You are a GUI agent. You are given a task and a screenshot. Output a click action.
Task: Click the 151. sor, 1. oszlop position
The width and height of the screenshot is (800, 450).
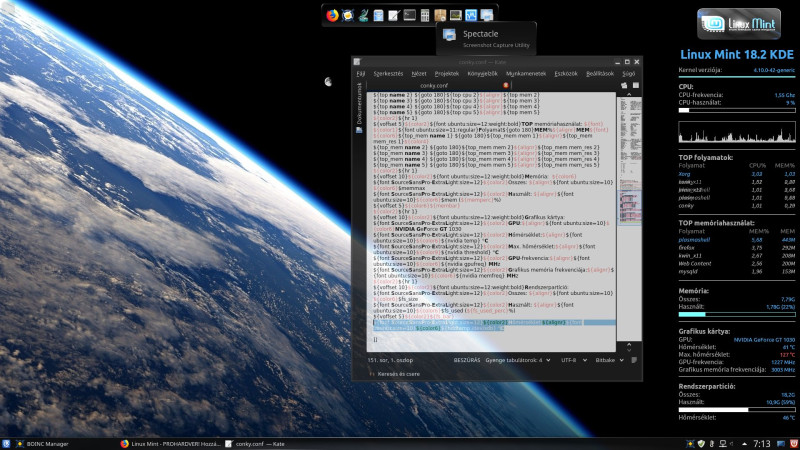390,360
